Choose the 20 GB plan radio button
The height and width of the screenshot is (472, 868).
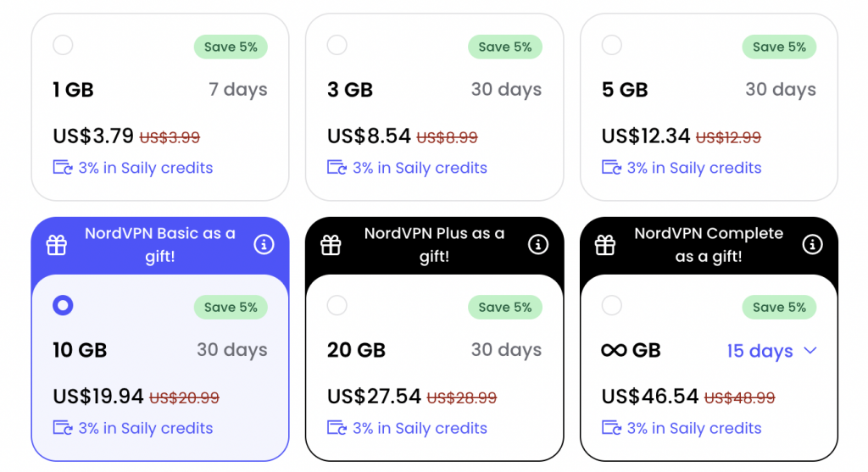(x=337, y=305)
